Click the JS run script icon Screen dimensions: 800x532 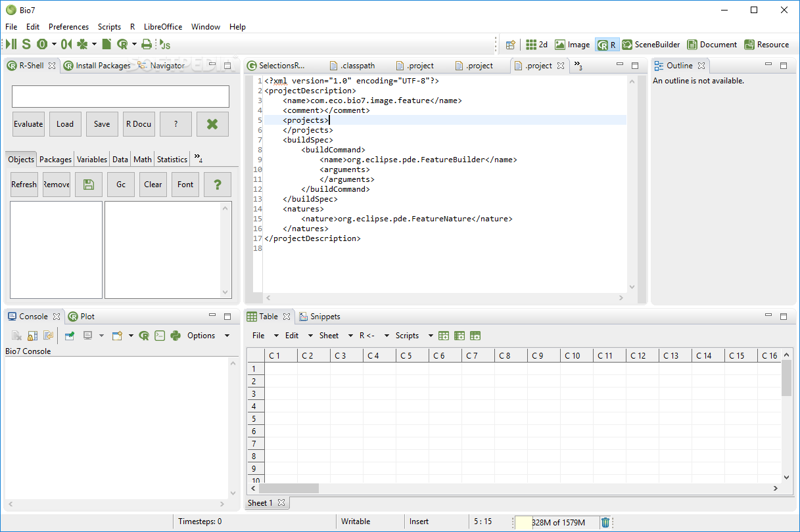click(164, 44)
